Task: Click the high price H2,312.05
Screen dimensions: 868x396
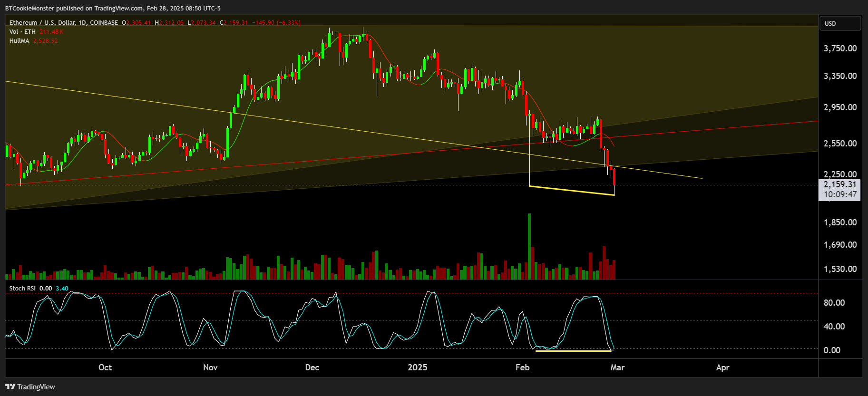Action: (169, 22)
